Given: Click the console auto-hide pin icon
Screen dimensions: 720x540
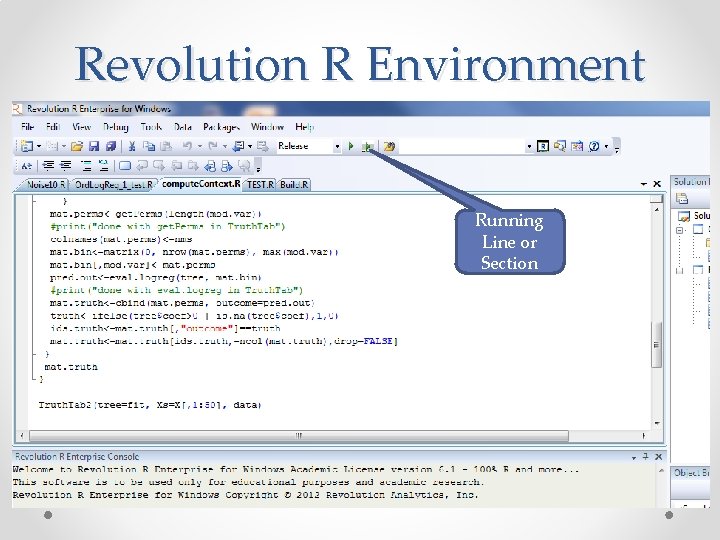Looking at the screenshot, I should 646,456.
